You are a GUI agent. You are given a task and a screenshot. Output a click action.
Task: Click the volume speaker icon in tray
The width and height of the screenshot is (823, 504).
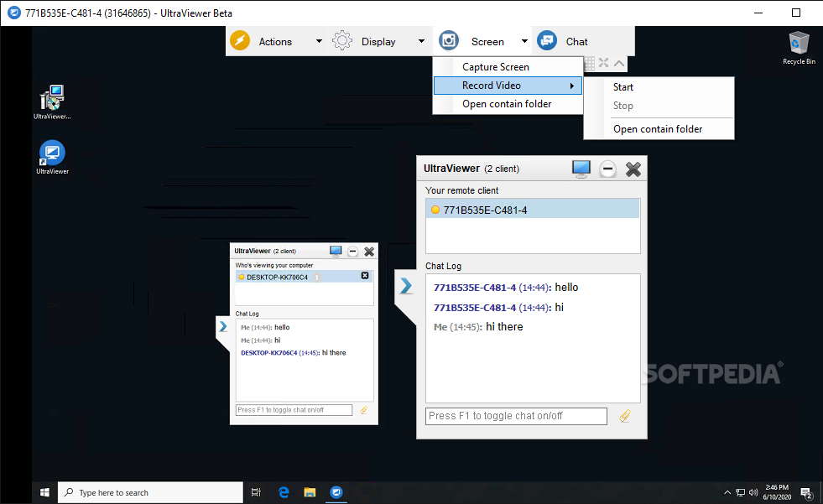click(753, 492)
